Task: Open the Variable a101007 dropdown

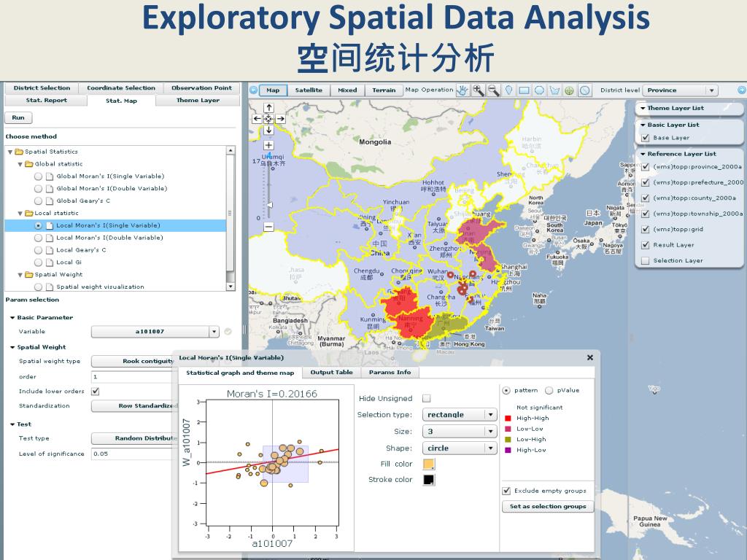Action: tap(155, 332)
